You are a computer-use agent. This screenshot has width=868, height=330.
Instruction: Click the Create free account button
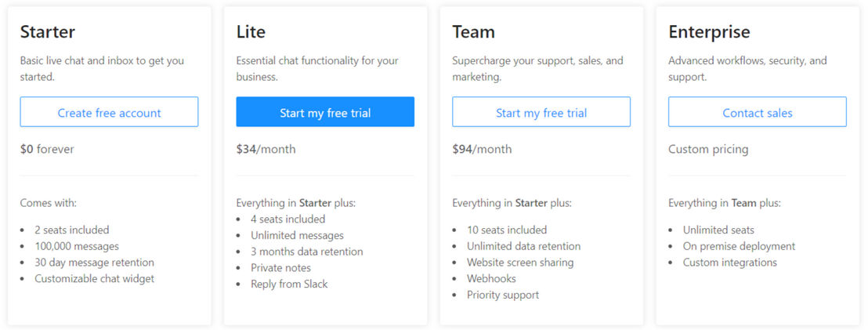(109, 112)
